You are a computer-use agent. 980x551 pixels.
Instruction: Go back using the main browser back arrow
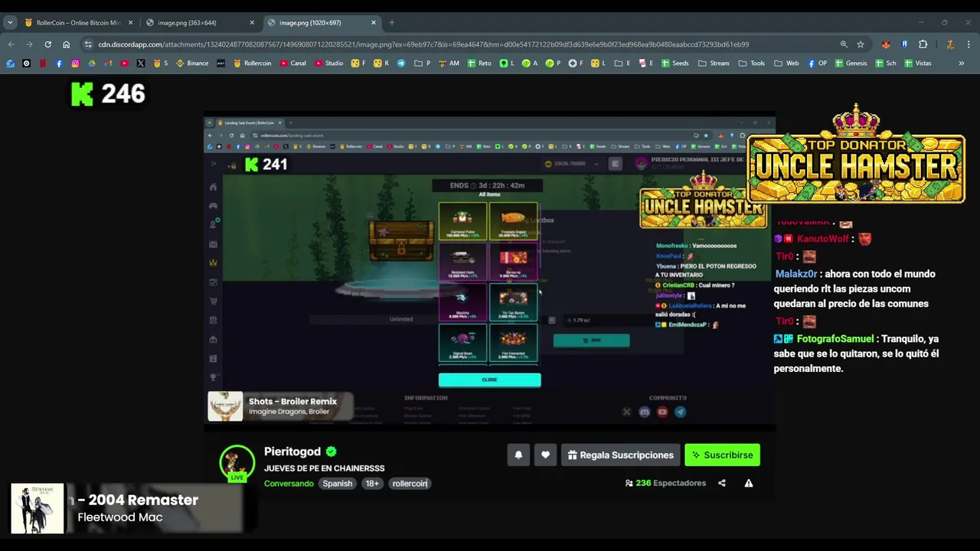[x=11, y=44]
